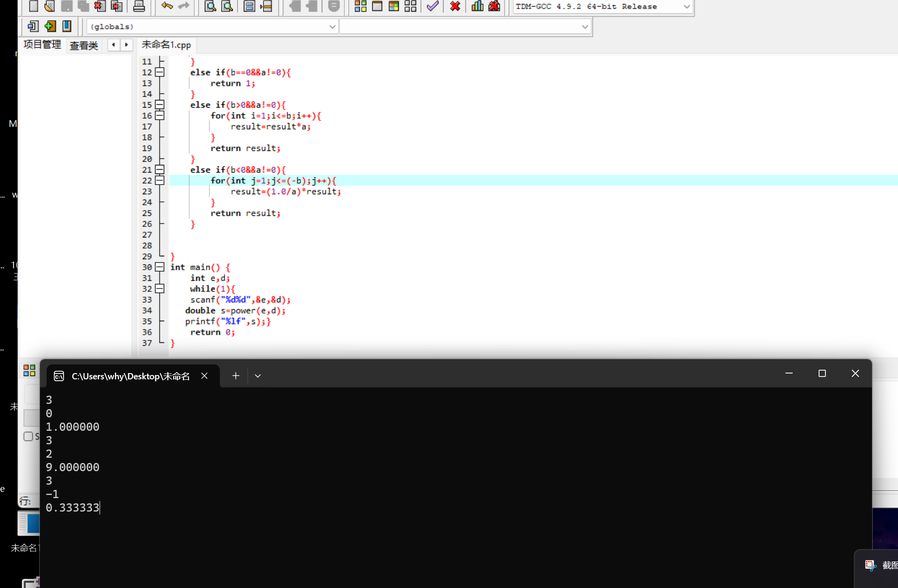This screenshot has height=588, width=898.
Task: Click line number 30 in the gutter
Action: 147,267
